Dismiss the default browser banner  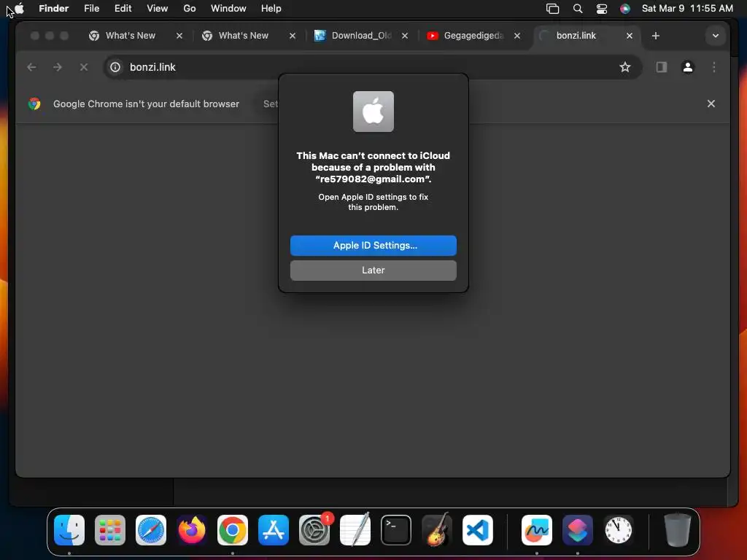[x=711, y=104]
